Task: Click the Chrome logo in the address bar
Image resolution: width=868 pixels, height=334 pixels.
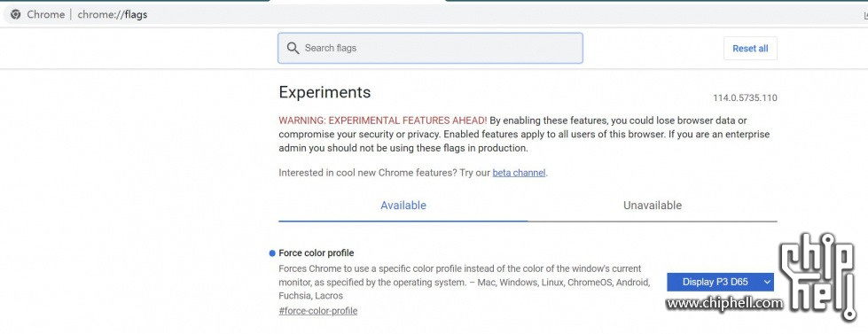Action: coord(15,14)
